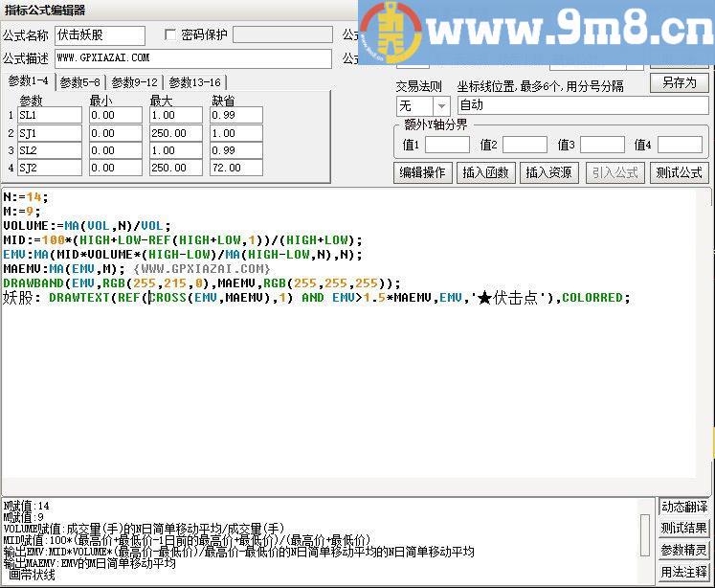The width and height of the screenshot is (715, 588).
Task: Click code line N:=14;
Action: (x=26, y=197)
